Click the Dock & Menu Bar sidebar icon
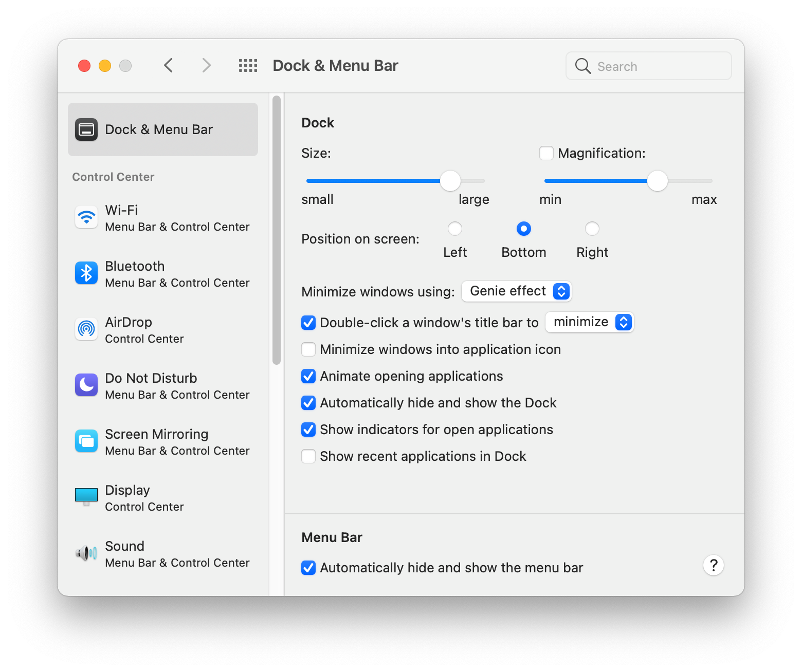802x672 pixels. 86,129
